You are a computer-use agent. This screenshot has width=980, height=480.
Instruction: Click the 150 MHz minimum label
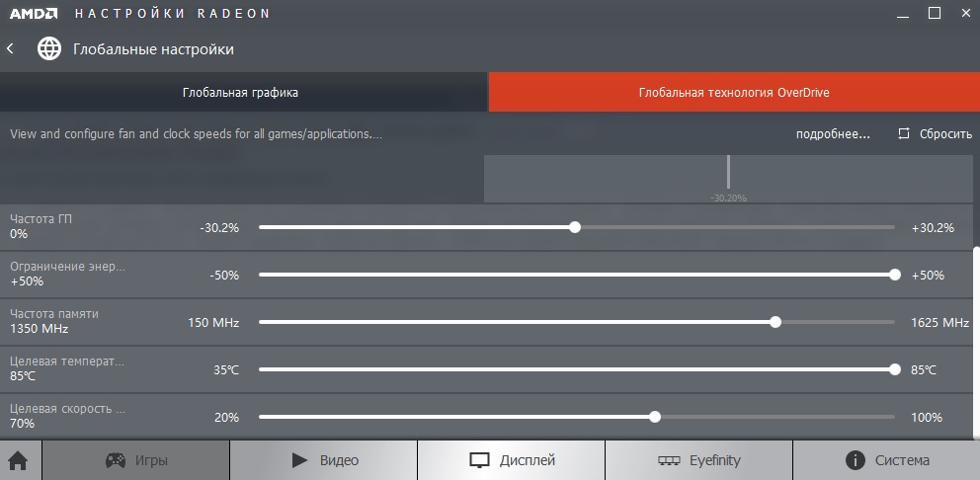213,323
